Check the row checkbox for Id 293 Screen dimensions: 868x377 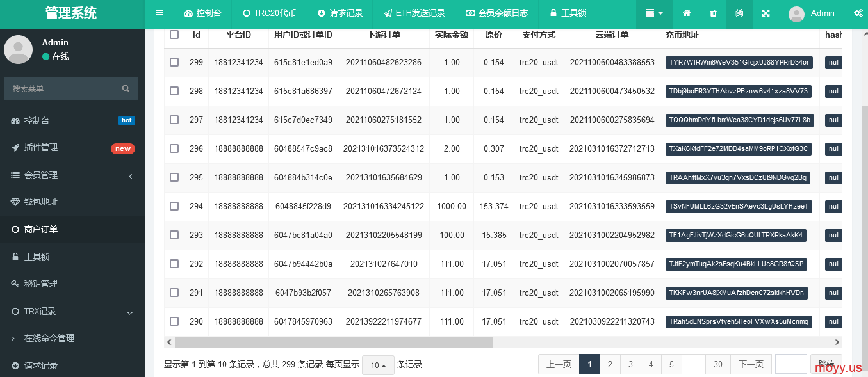tap(174, 235)
